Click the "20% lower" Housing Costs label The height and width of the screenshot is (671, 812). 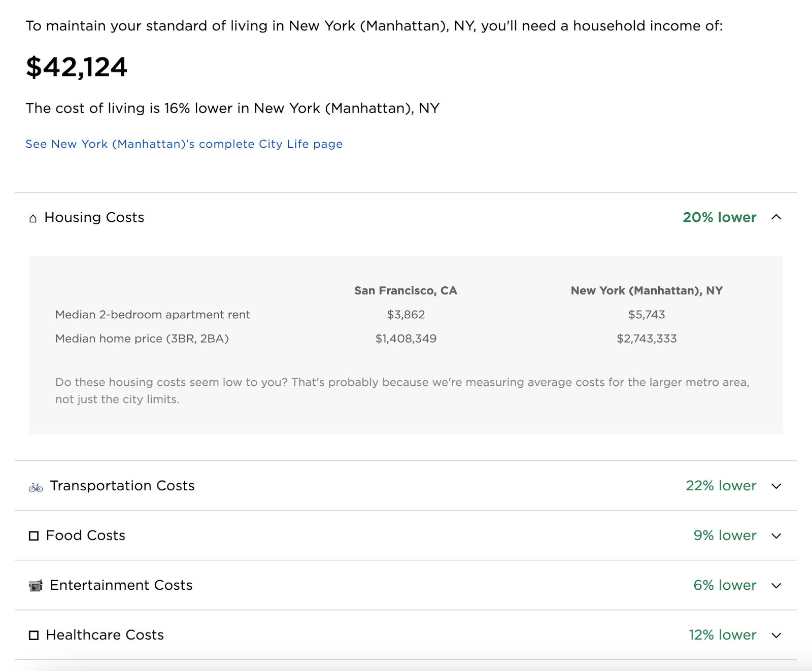[719, 217]
